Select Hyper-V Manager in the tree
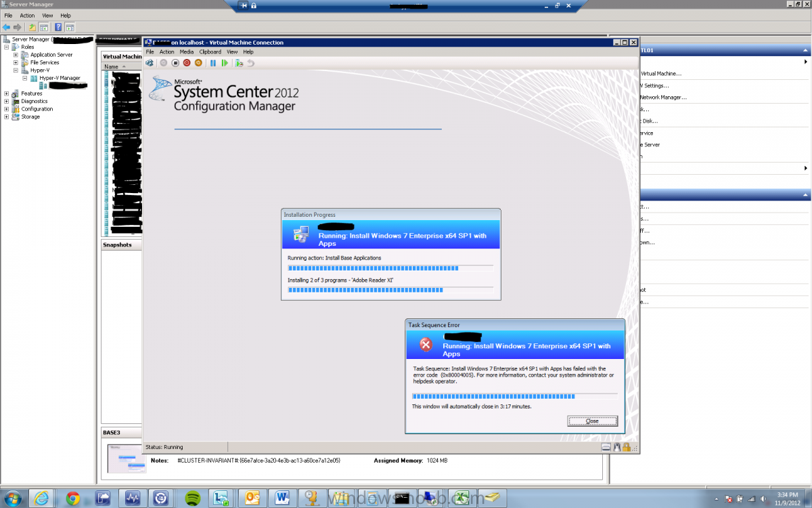The image size is (812, 508). click(60, 78)
